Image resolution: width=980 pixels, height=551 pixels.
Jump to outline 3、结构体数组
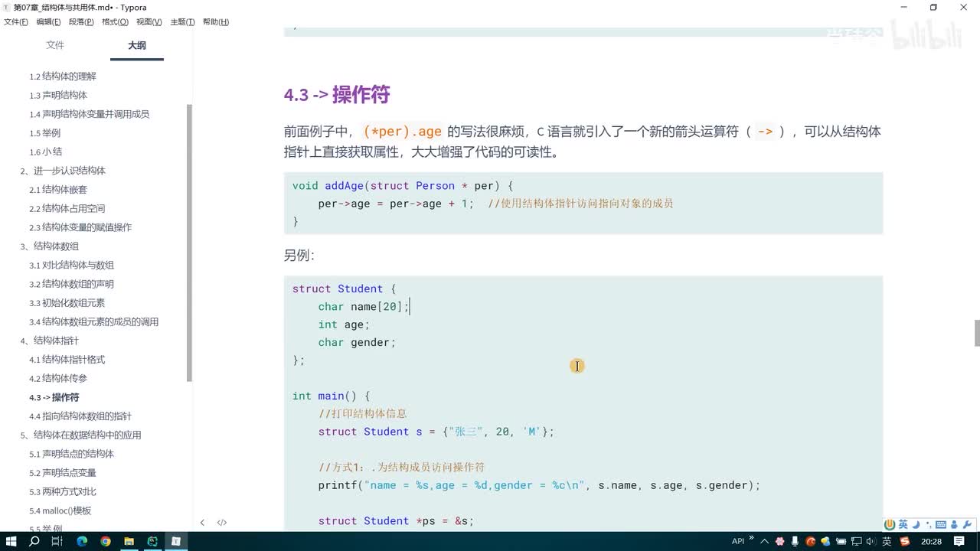tap(49, 246)
